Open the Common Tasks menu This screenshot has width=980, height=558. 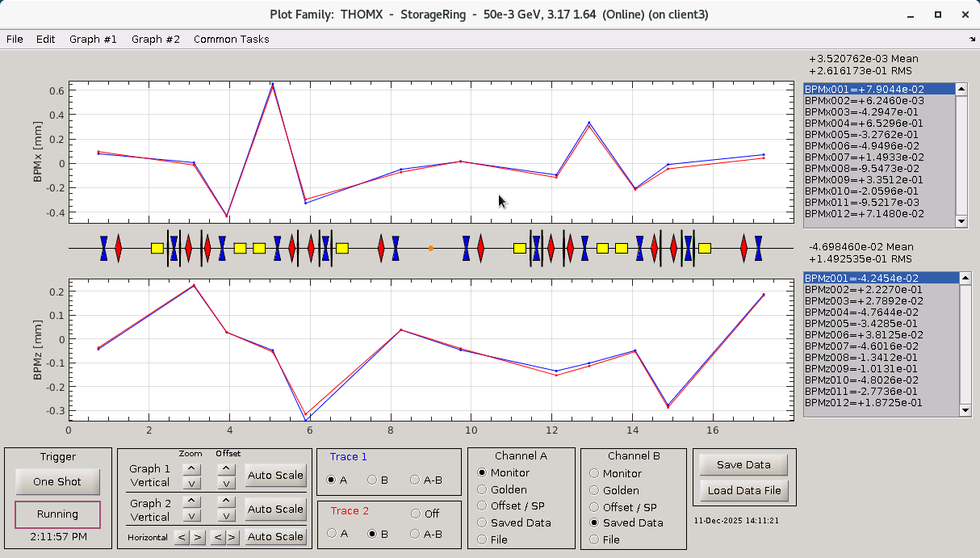coord(231,39)
